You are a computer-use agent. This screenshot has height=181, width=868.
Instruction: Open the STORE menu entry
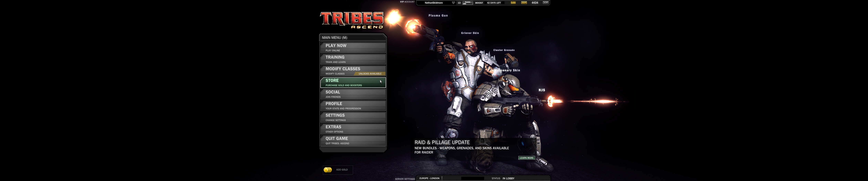[353, 83]
